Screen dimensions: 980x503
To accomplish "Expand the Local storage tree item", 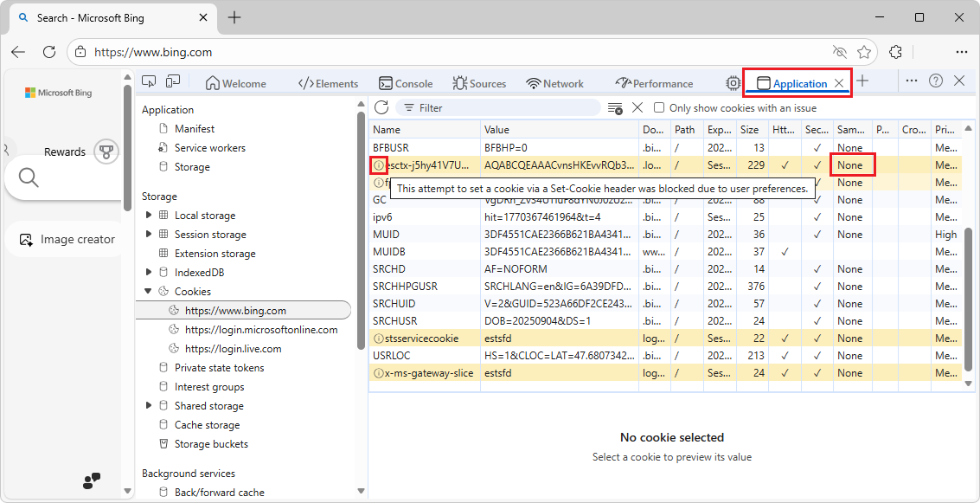I will coord(149,215).
